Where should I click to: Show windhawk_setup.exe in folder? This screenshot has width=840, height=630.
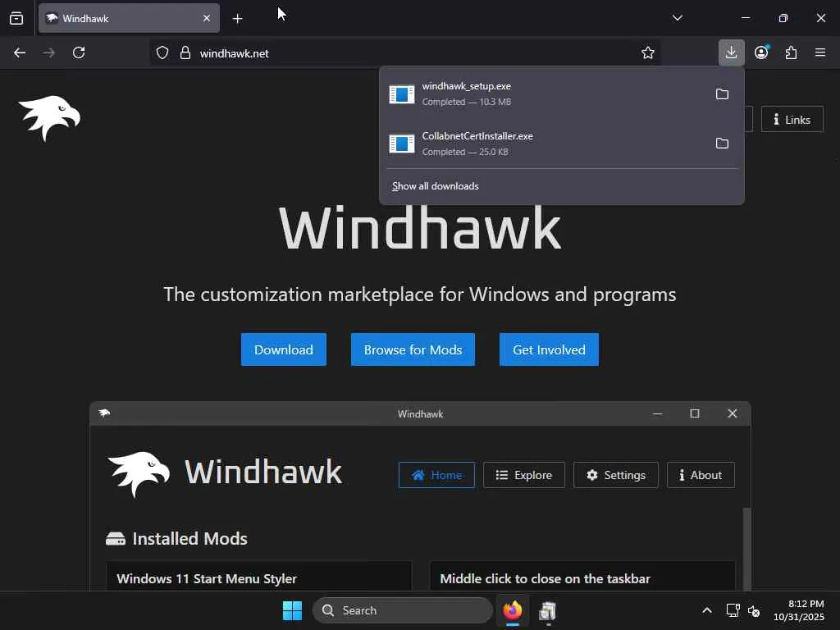722,94
